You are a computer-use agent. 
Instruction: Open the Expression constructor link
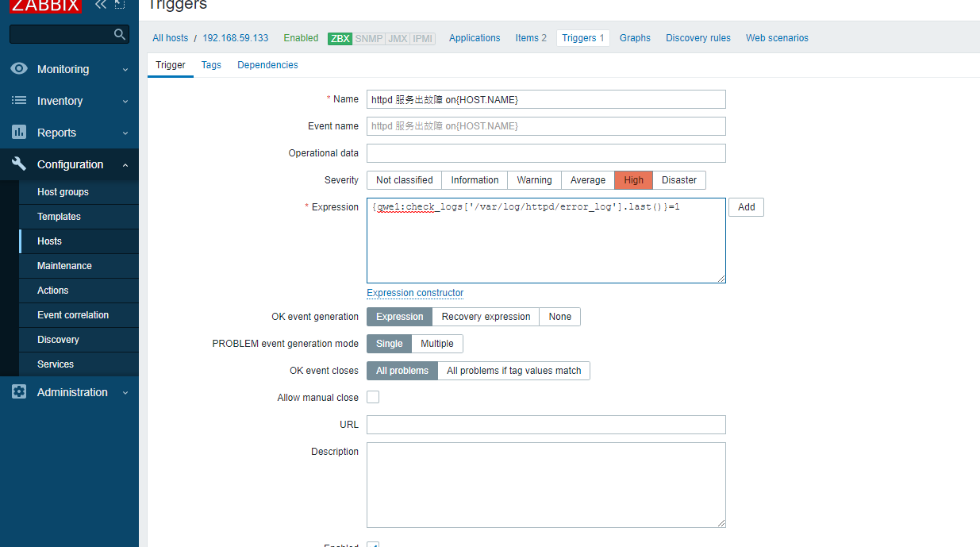[415, 293]
